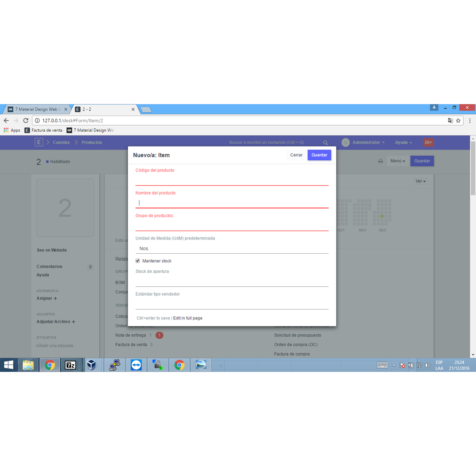Bookmark this page with the star icon

(458, 120)
